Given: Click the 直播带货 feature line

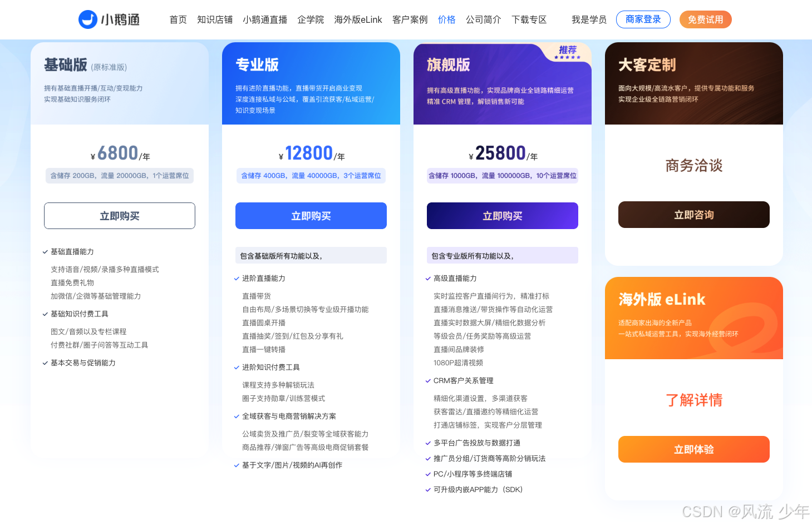Looking at the screenshot, I should [257, 296].
